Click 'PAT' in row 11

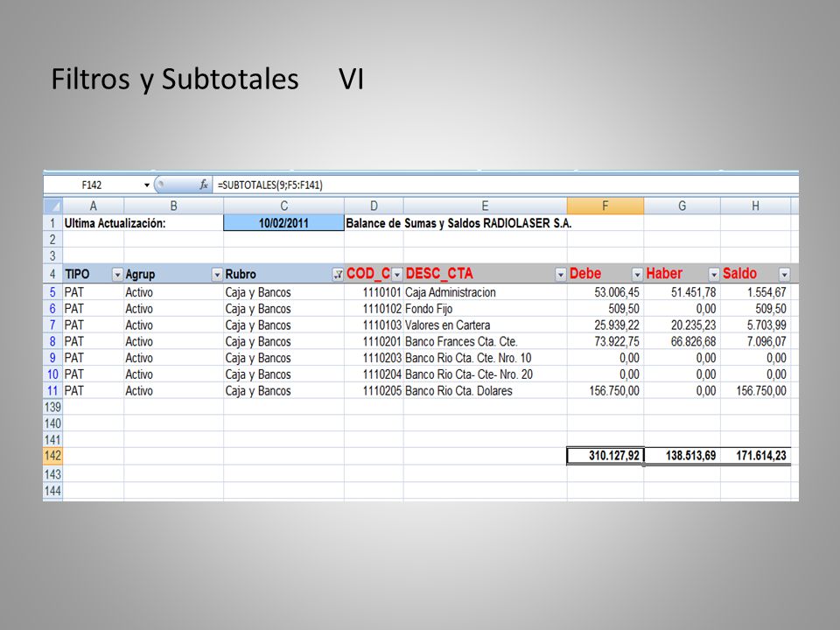[94, 390]
